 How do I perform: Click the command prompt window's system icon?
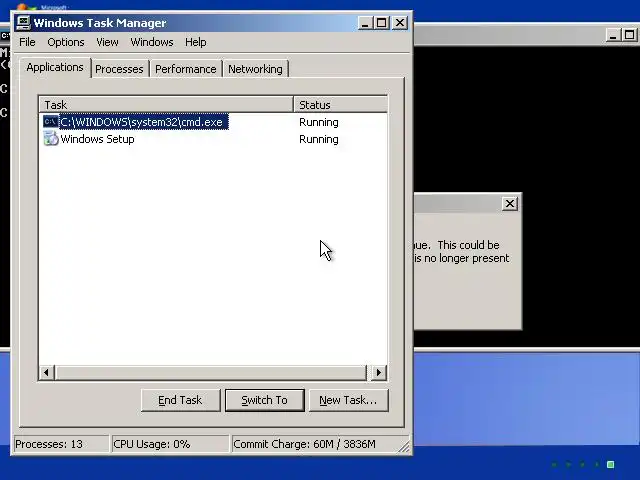[5, 36]
